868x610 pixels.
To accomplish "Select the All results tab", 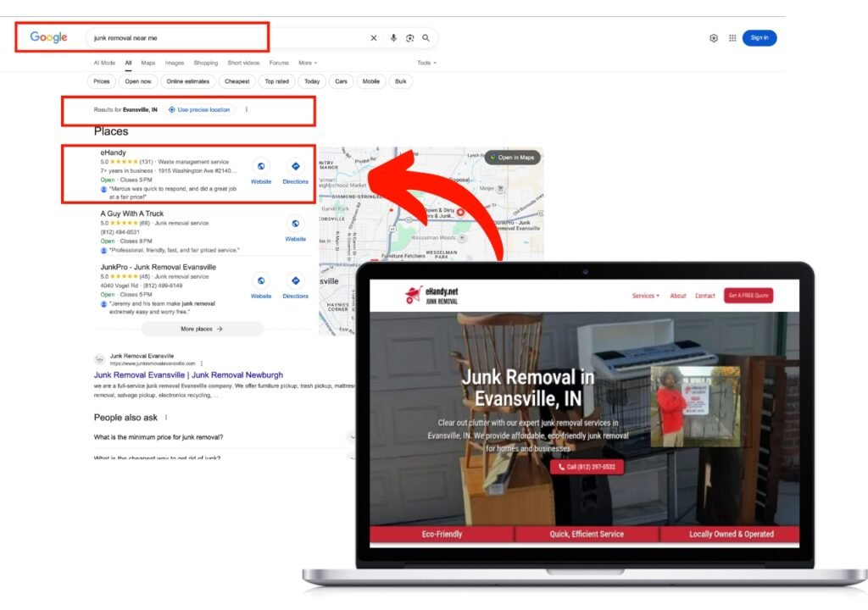I will point(129,63).
